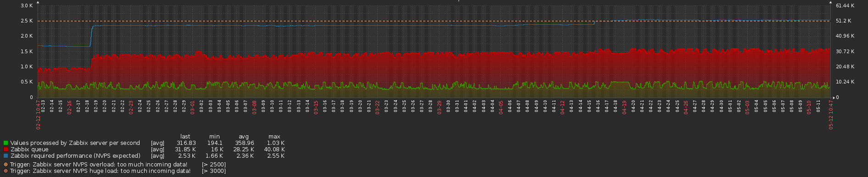Screen dimensions: 868x177
Task: Click the NVPS overload trigger circle marker
Action: coord(6,164)
